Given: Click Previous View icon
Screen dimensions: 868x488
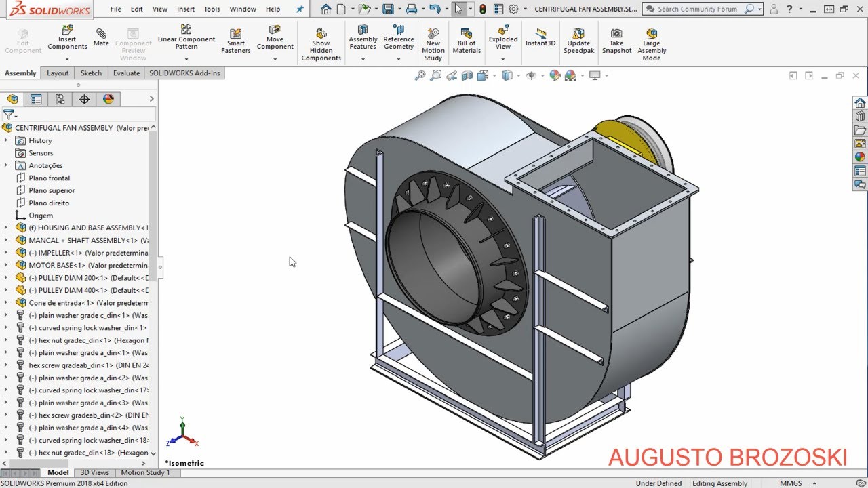Looking at the screenshot, I should (452, 76).
